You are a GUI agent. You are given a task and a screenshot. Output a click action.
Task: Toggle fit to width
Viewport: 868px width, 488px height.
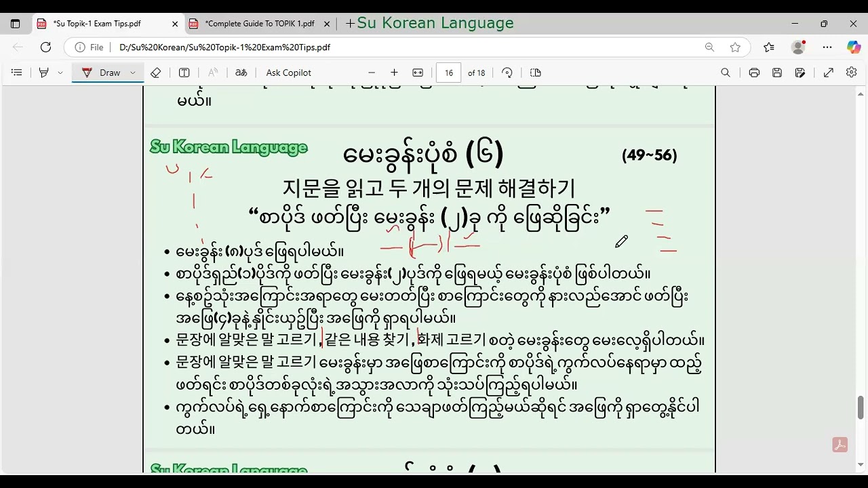coord(418,73)
